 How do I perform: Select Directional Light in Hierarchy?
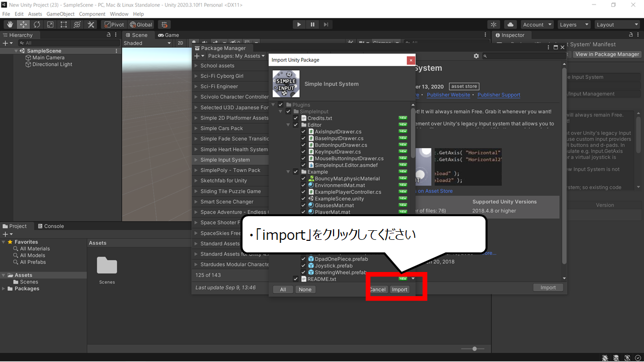pos(52,64)
